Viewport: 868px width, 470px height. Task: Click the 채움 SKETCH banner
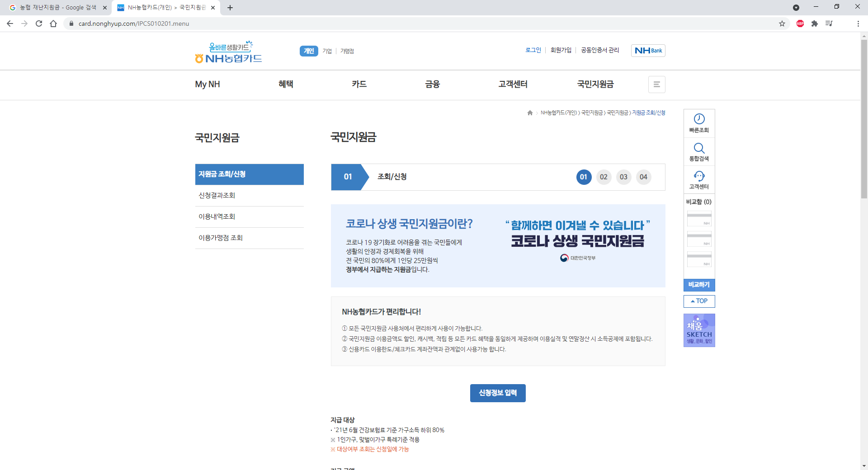(x=699, y=330)
